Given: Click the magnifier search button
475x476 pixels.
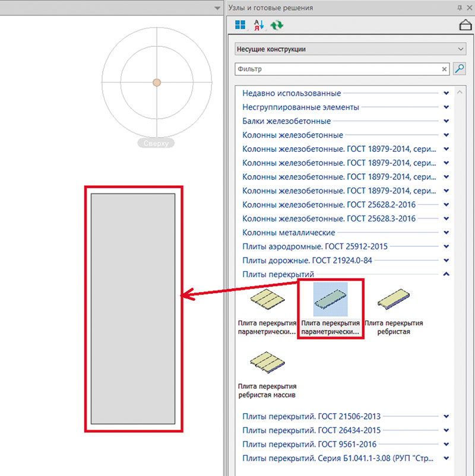Looking at the screenshot, I should pos(460,69).
